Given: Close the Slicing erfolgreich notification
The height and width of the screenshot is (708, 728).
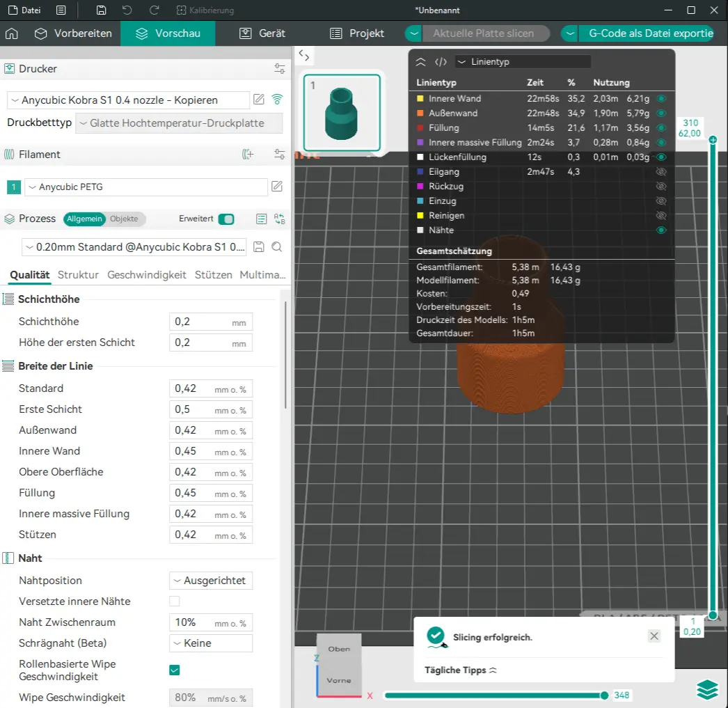Looking at the screenshot, I should pyautogui.click(x=654, y=636).
